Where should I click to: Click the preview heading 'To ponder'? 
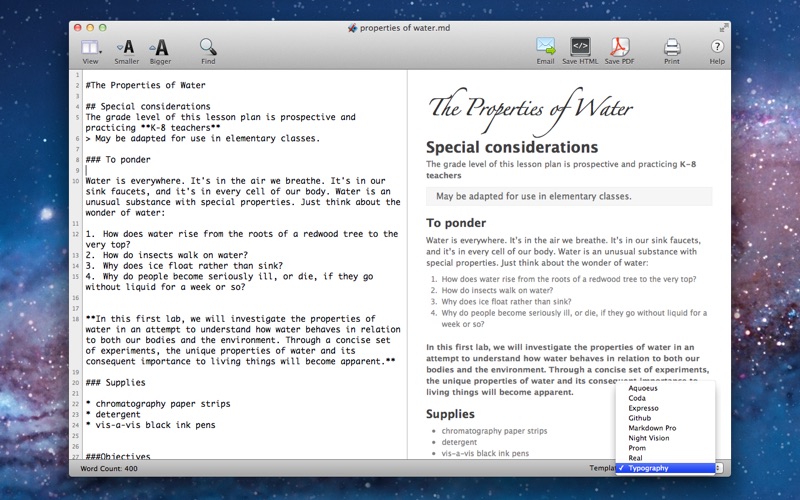pyautogui.click(x=456, y=223)
